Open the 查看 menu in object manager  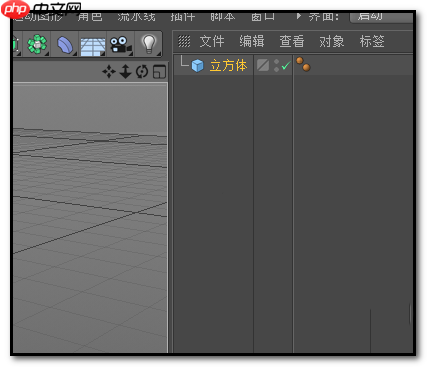(292, 41)
